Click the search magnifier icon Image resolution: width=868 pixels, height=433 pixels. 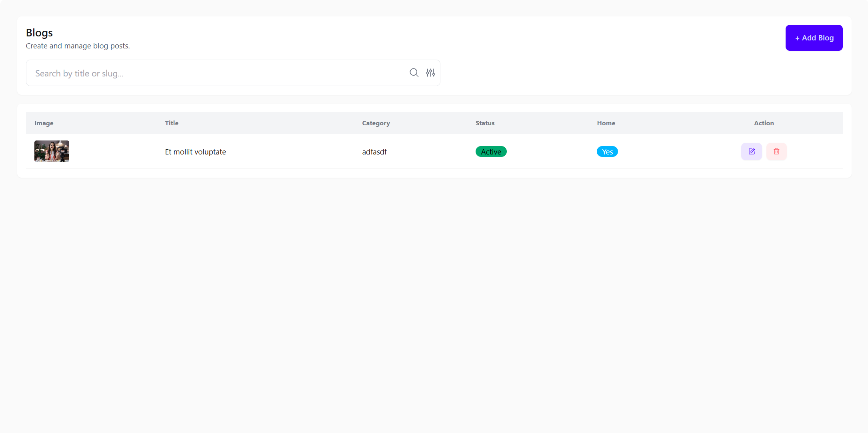[x=414, y=72]
